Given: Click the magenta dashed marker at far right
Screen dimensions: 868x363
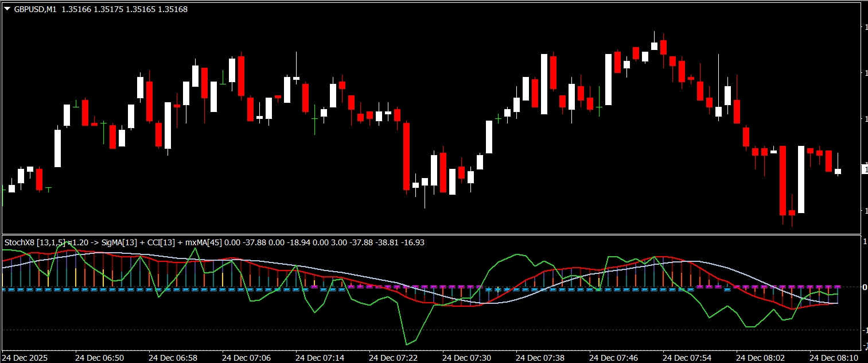Looking at the screenshot, I should 838,286.
